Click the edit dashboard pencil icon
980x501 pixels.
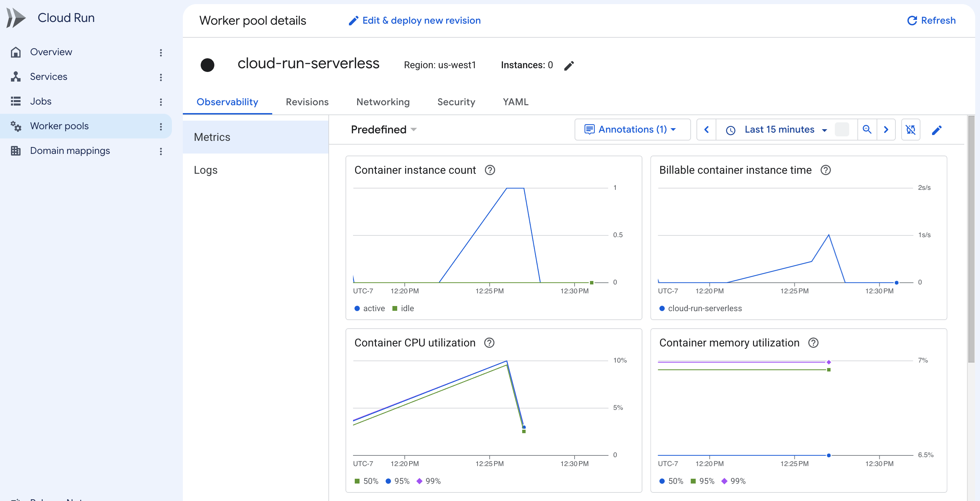pos(937,130)
